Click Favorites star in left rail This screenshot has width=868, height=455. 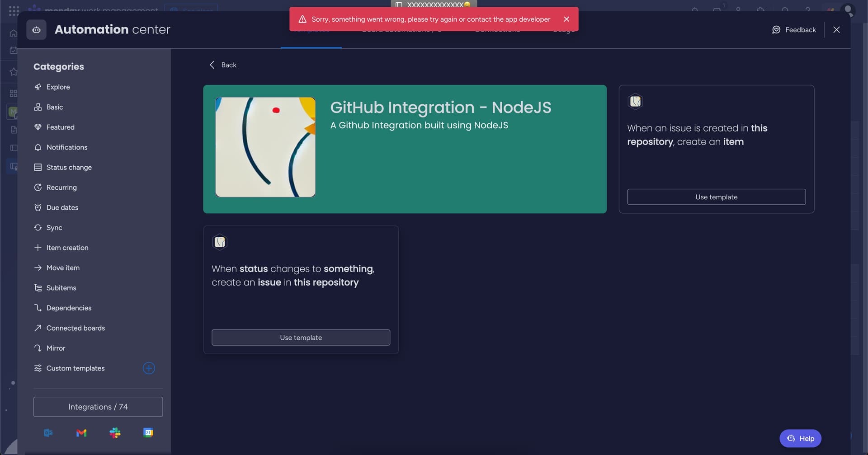[14, 72]
